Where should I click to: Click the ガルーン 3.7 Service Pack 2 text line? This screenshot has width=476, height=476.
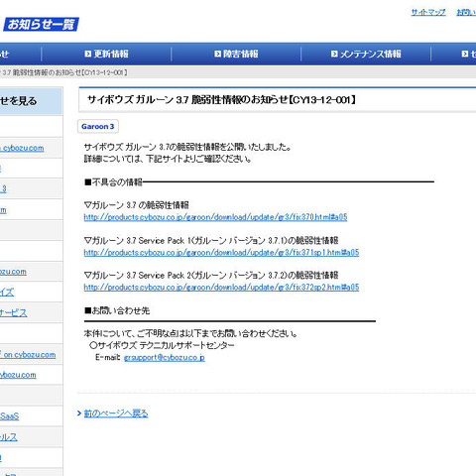[x=211, y=275]
